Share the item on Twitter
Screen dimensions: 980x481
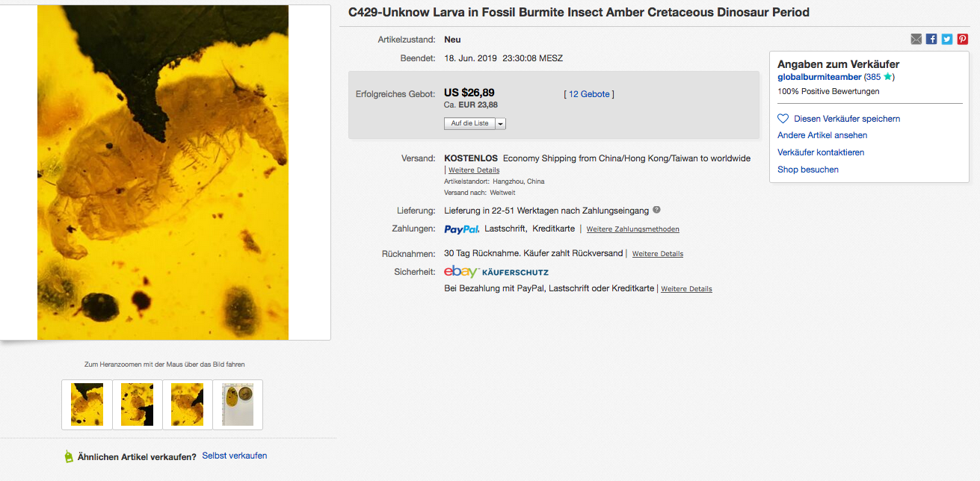coord(947,39)
